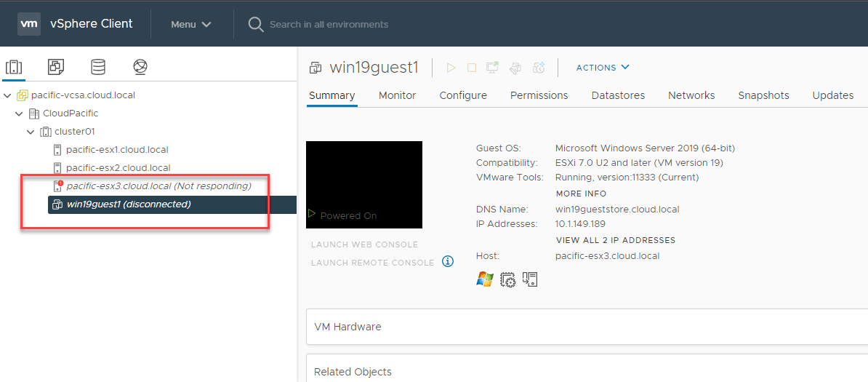Click View All 2 IP Addresses
Screen dimensions: 868x382
615,240
